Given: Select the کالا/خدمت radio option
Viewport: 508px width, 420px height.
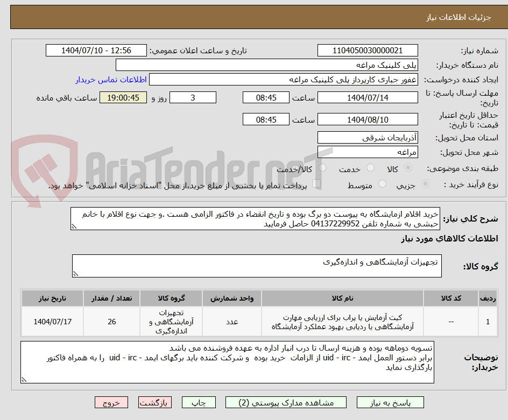Looking at the screenshot, I should (322, 167).
